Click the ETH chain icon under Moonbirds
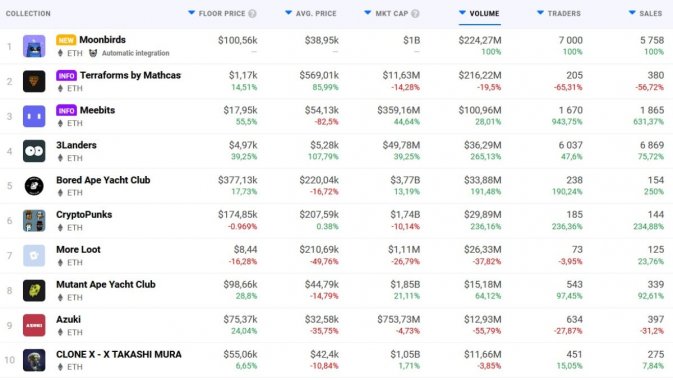Viewport: 673px width, 380px height. 60,53
